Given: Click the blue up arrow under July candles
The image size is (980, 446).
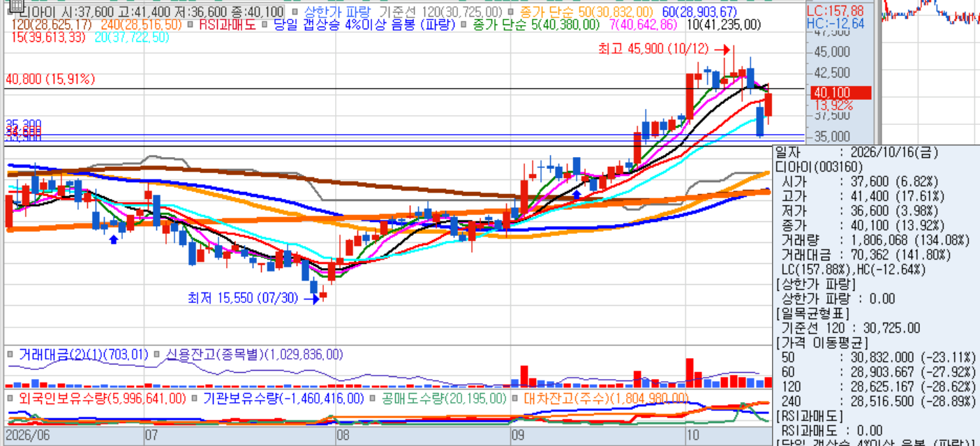Looking at the screenshot, I should pyautogui.click(x=113, y=239).
